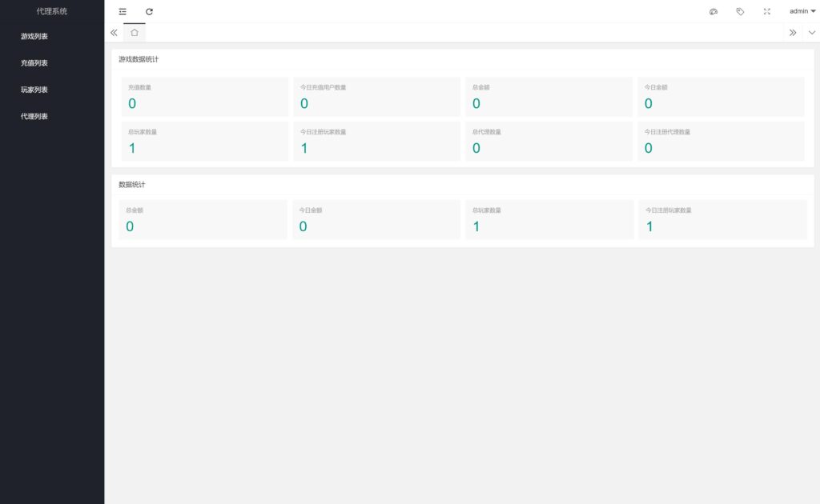This screenshot has height=504, width=820.
Task: Collapse the sidebar with the menu-fold icon
Action: [x=123, y=12]
